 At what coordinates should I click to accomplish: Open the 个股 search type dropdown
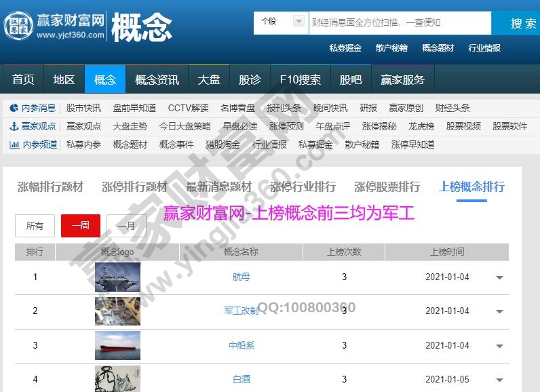point(281,22)
